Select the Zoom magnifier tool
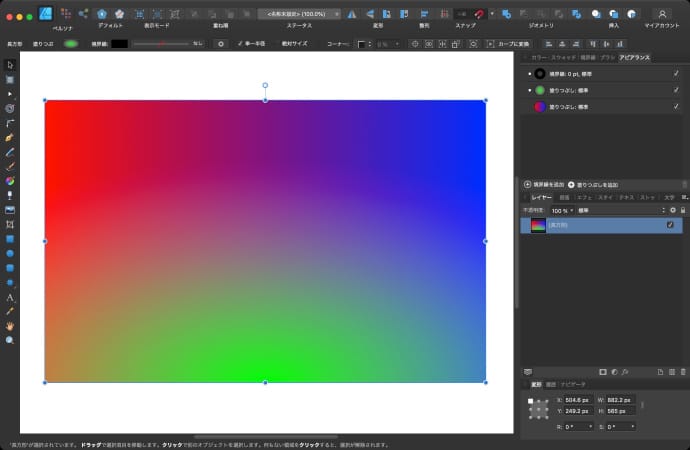Viewport: 690px width, 450px height. pyautogui.click(x=10, y=340)
